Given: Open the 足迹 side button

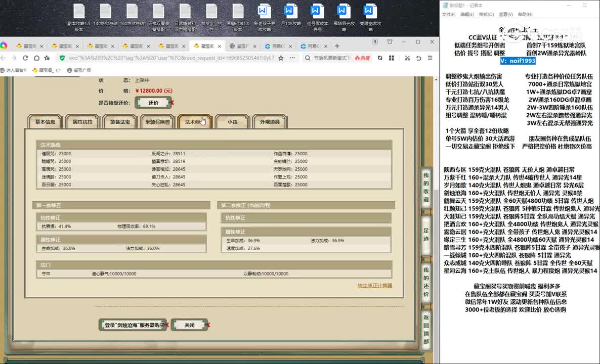Looking at the screenshot, I should (426, 235).
